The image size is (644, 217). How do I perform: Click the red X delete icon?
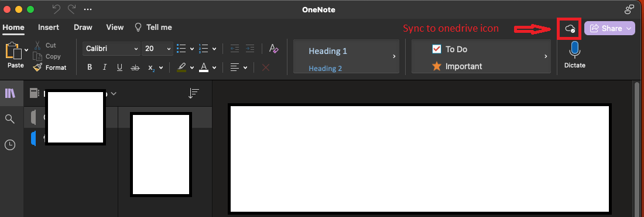[x=266, y=67]
